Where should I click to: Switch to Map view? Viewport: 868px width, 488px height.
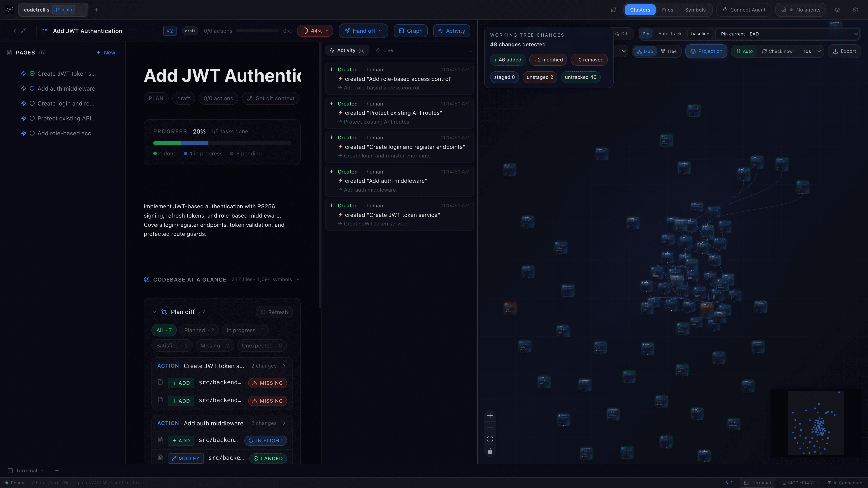pos(645,51)
